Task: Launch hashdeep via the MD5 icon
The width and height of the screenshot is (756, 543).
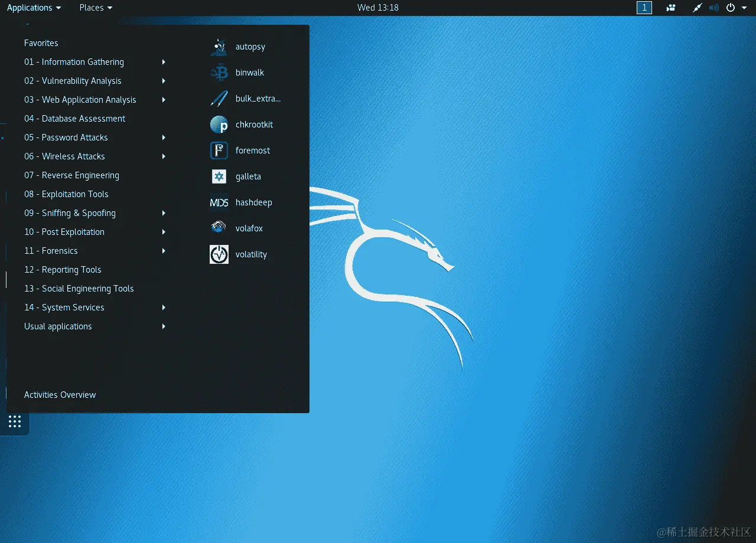Action: 219,202
